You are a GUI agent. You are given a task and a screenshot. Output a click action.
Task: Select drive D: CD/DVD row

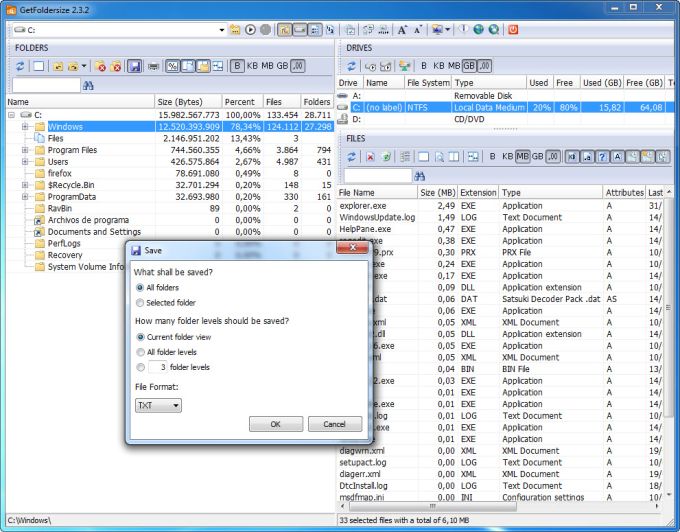coord(505,119)
